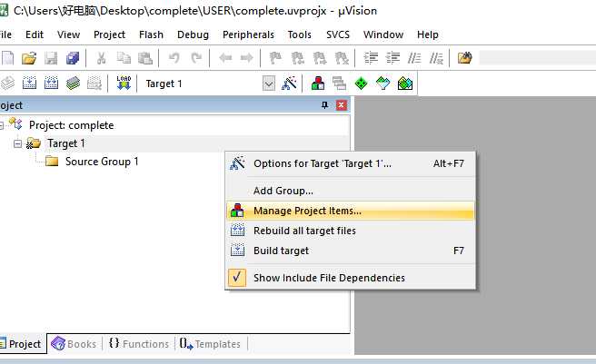Click the Redo arrow icon

click(196, 58)
